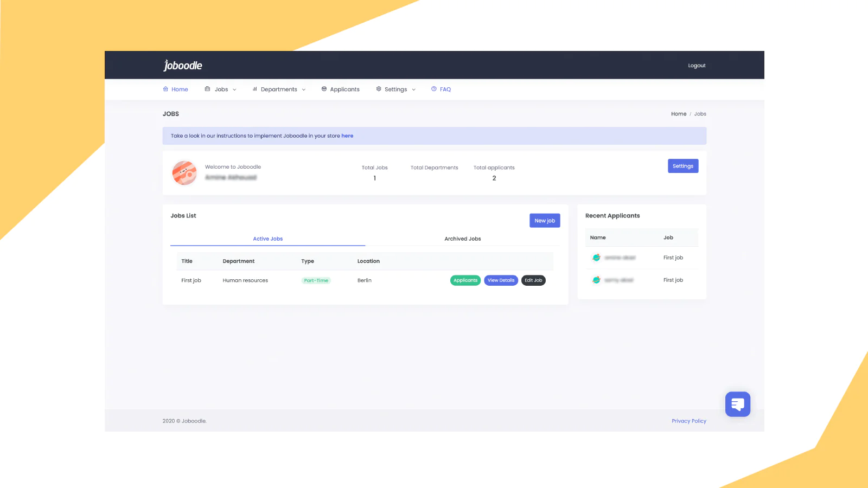Expand the Departments dropdown chevron
Screen dimensions: 868x488
(x=304, y=89)
